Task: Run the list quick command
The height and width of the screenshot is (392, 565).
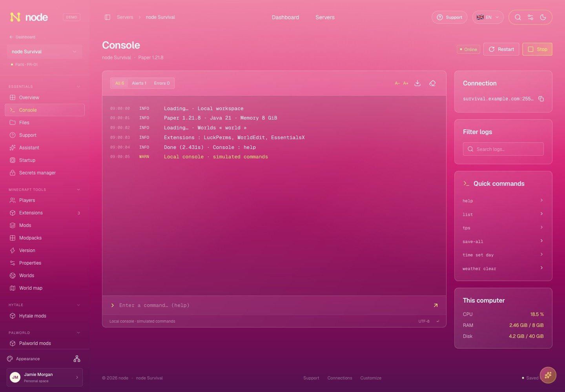Action: pos(503,214)
